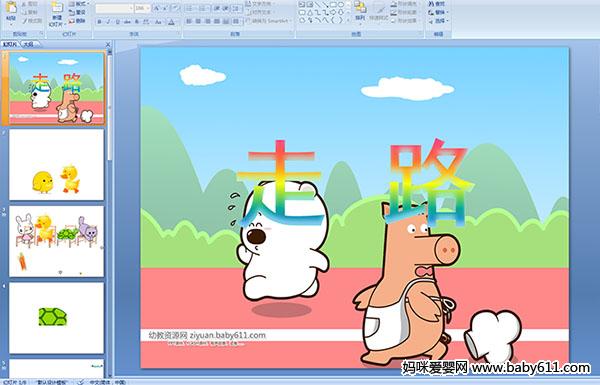This screenshot has height=385, width=600.
Task: Click the shrink font size icon
Action: (x=165, y=8)
